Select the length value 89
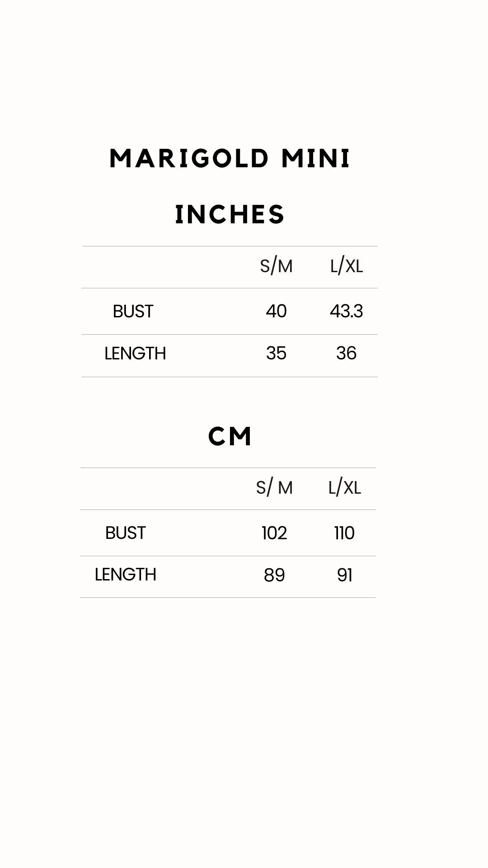488x868 pixels. pyautogui.click(x=274, y=575)
